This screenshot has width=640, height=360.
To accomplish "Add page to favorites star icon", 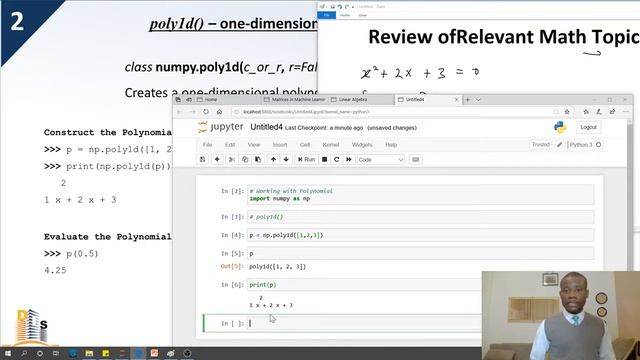I will point(567,112).
